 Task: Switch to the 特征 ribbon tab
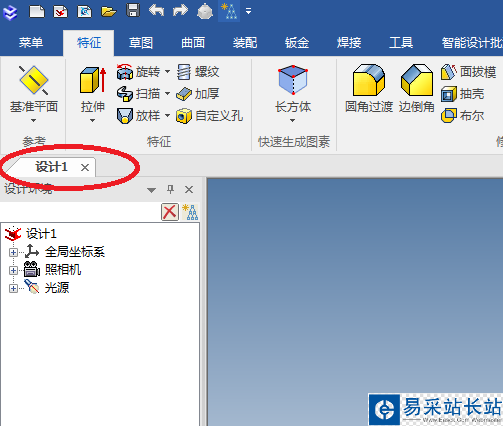[89, 43]
